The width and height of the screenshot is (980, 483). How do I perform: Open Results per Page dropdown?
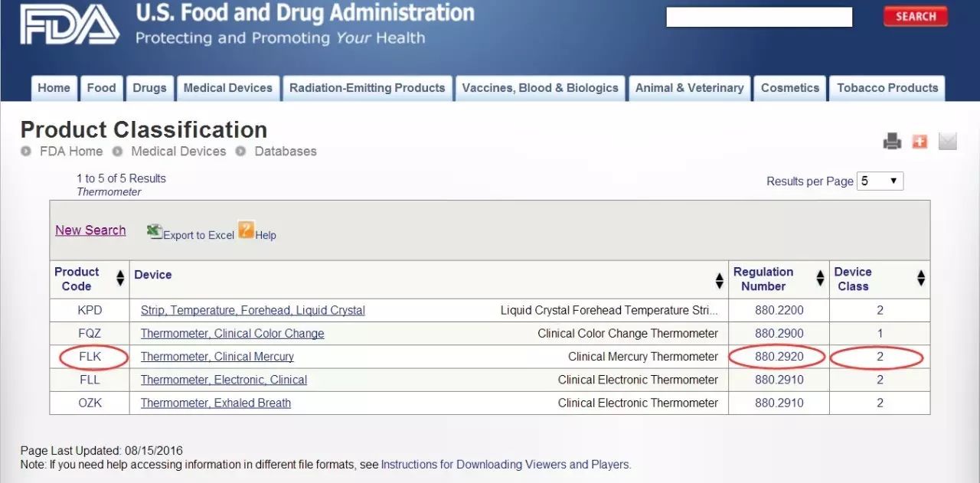(x=880, y=181)
